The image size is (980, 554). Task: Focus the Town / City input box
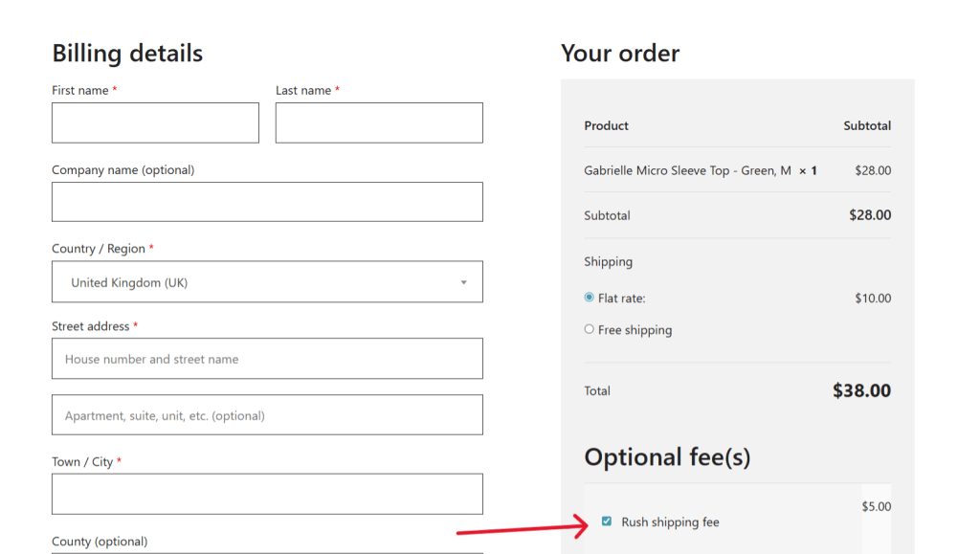[x=267, y=494]
